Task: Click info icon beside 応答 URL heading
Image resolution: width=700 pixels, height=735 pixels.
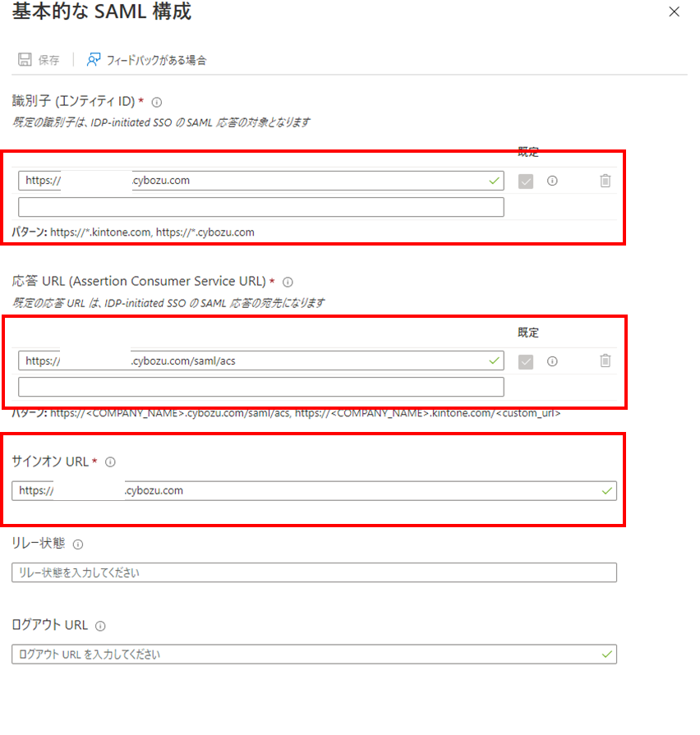Action: [x=288, y=283]
